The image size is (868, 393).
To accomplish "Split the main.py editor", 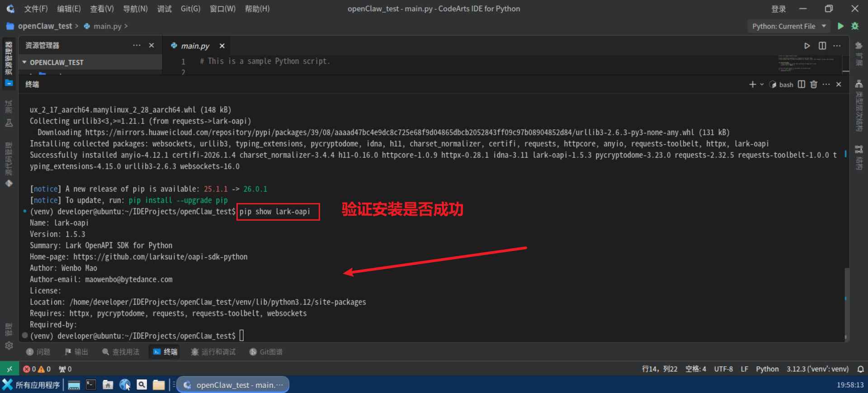I will pyautogui.click(x=822, y=46).
